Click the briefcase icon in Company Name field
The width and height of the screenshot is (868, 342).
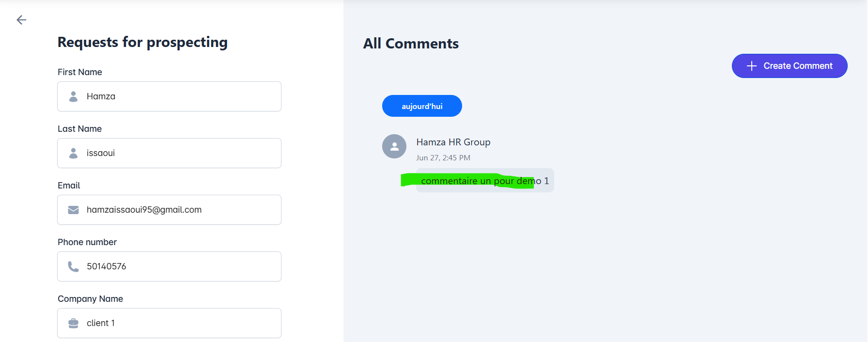click(x=74, y=323)
